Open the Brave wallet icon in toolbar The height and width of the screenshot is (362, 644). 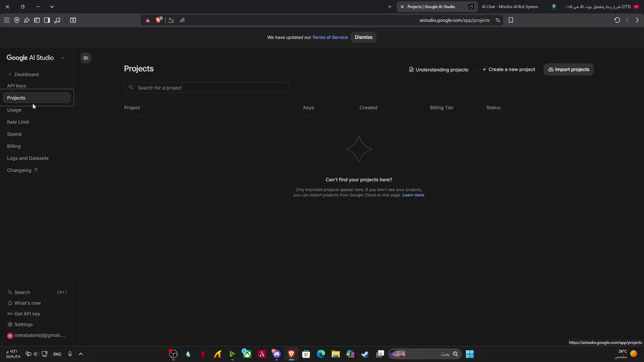(x=37, y=20)
